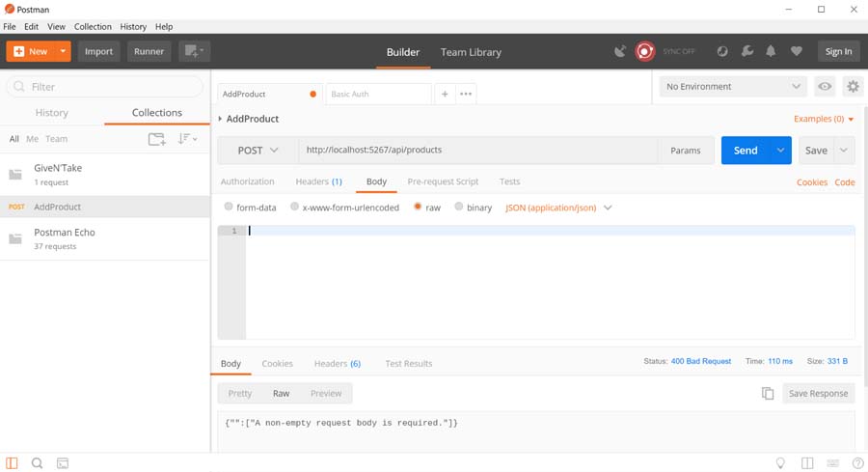Open the Collection menu
Viewport: 868px width, 472px height.
click(x=93, y=27)
